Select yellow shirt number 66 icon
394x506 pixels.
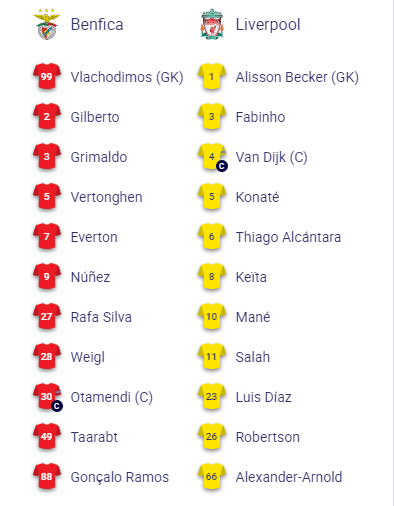pos(212,476)
